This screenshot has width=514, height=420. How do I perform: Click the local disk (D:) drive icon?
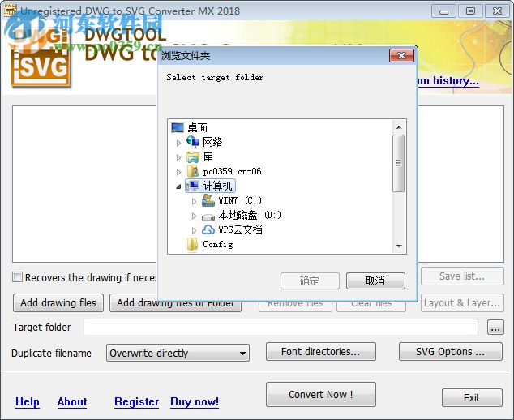(208, 216)
